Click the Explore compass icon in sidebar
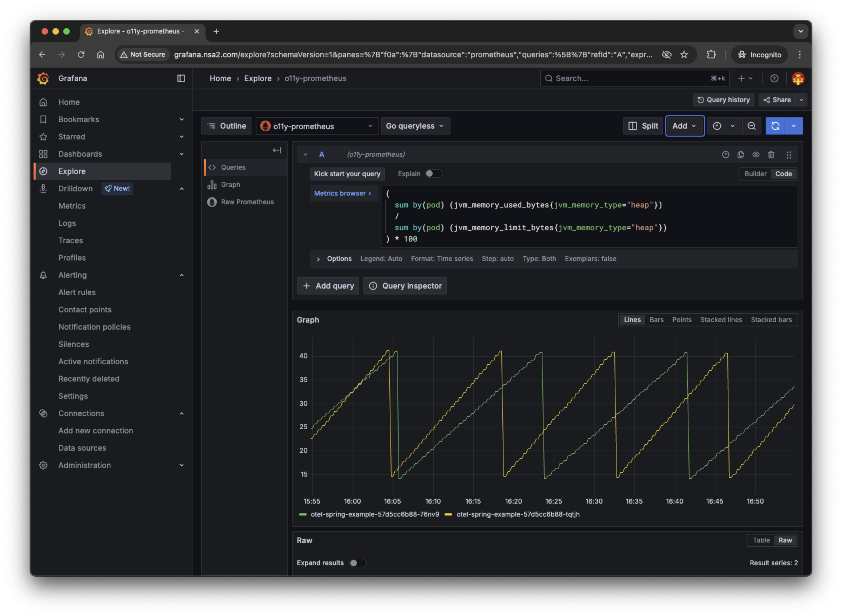Image resolution: width=842 pixels, height=616 pixels. point(43,172)
